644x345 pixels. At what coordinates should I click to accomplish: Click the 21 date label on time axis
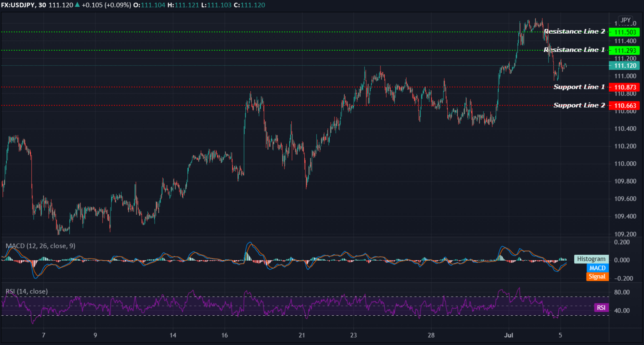tap(302, 335)
